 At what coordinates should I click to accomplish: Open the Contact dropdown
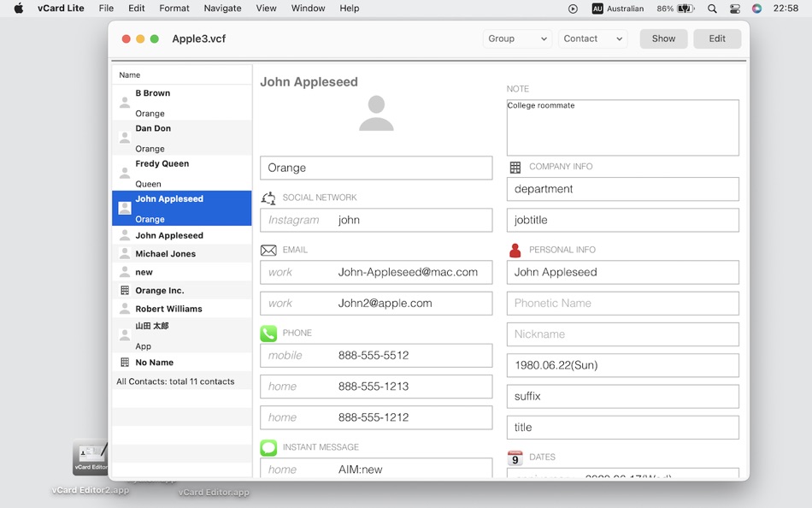(593, 38)
